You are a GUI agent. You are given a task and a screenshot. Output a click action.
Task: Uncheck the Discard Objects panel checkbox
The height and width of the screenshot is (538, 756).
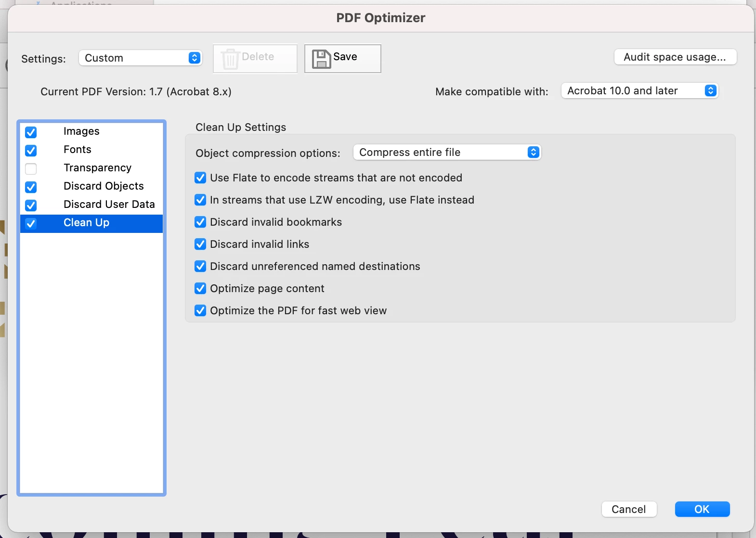31,187
